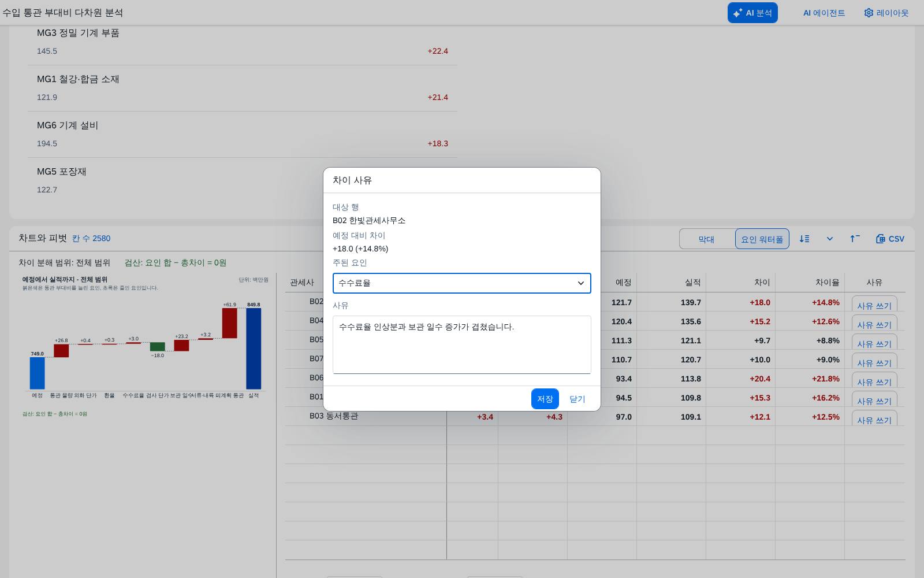924x578 pixels.
Task: Click the ascending sort arrow icon
Action: tap(855, 239)
